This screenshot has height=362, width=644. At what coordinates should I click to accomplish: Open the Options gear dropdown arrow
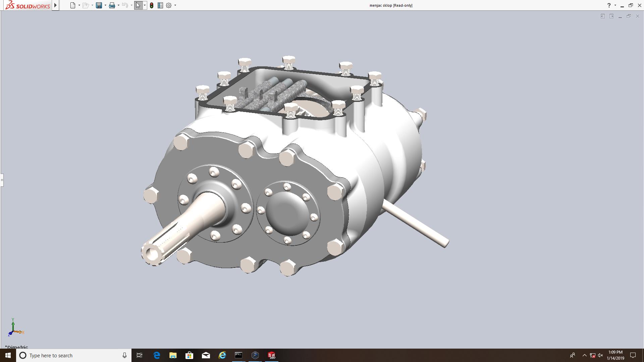[x=175, y=5]
